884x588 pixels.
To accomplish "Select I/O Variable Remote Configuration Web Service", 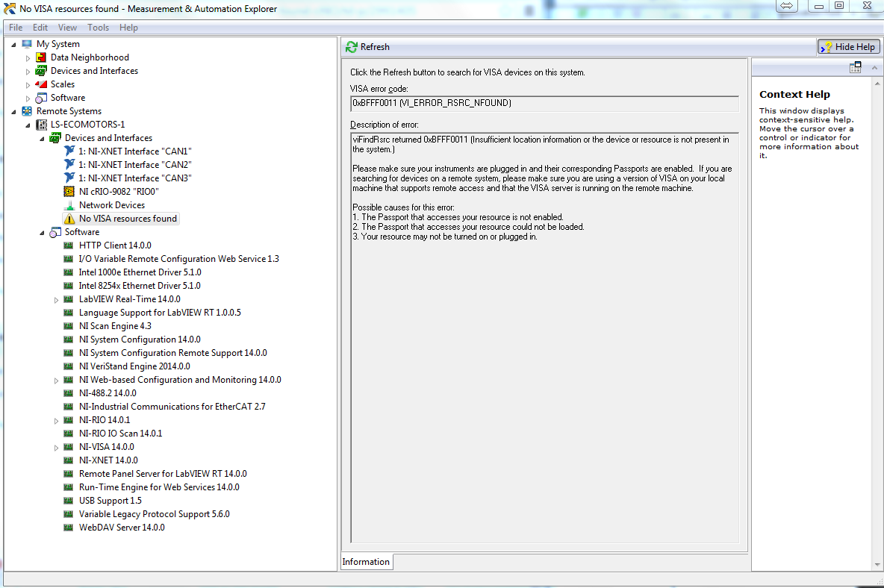I will (x=178, y=258).
